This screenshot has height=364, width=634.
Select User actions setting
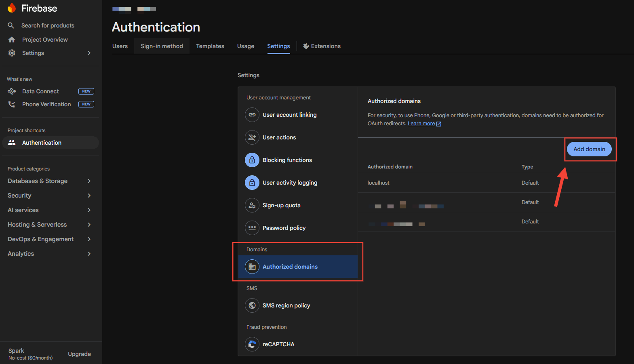coord(298,137)
